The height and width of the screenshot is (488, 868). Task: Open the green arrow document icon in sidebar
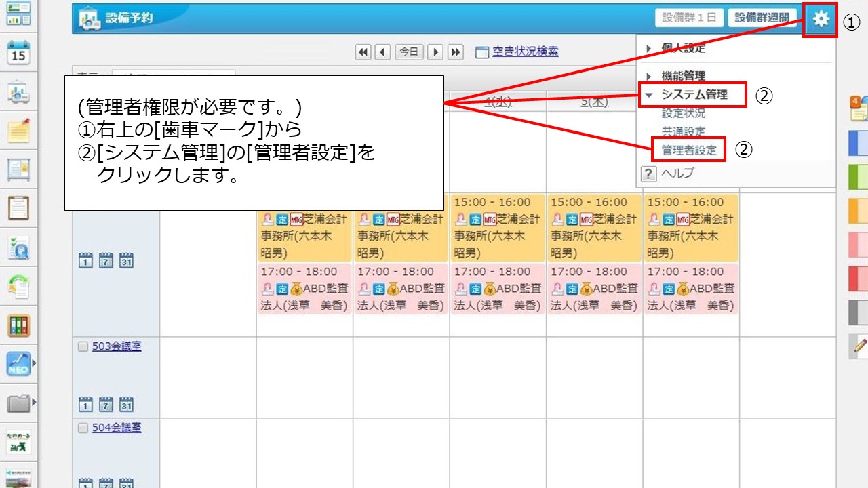coord(18,285)
